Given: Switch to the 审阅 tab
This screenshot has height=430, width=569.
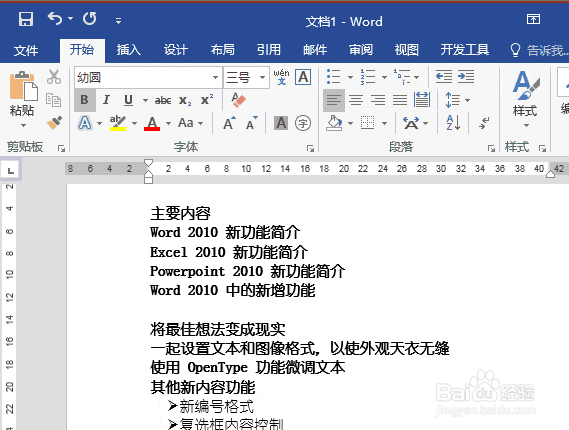Looking at the screenshot, I should click(361, 50).
